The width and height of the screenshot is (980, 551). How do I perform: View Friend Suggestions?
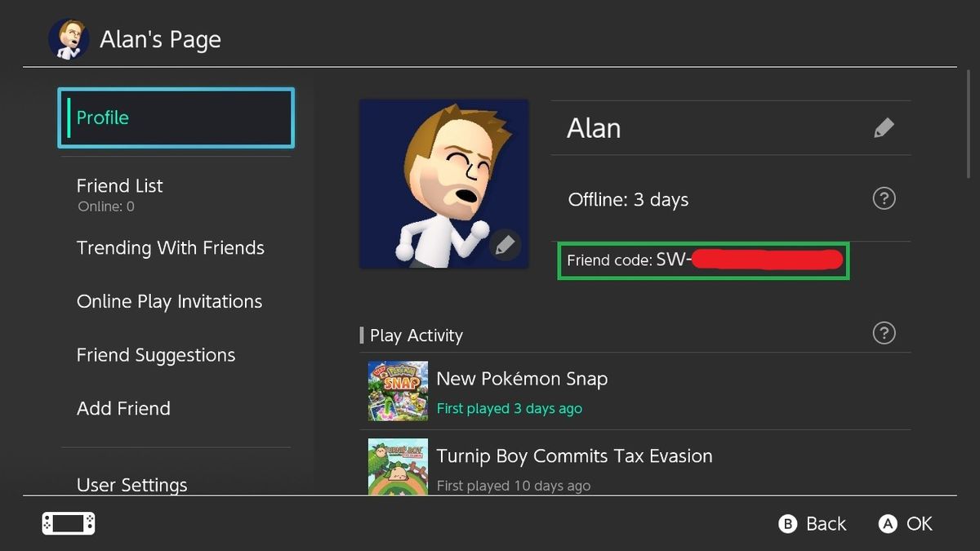tap(156, 355)
